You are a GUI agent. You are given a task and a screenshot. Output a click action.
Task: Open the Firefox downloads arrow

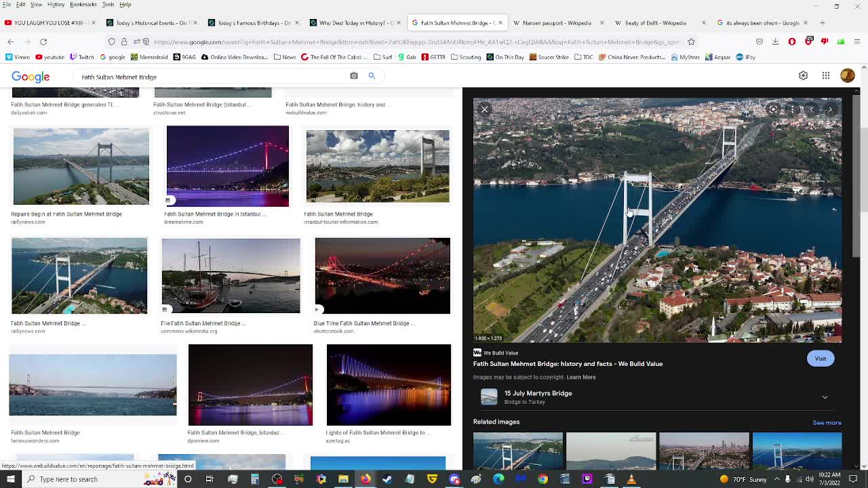pos(775,41)
